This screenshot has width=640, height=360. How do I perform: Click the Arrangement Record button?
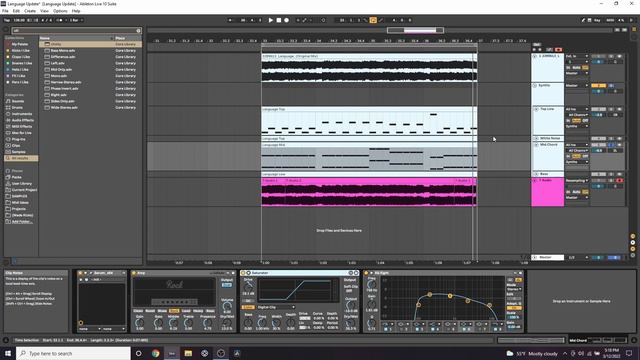pos(287,20)
